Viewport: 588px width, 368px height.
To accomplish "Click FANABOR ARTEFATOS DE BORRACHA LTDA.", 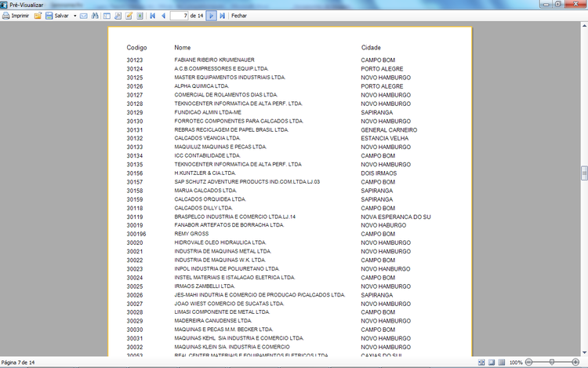I will tap(229, 225).
